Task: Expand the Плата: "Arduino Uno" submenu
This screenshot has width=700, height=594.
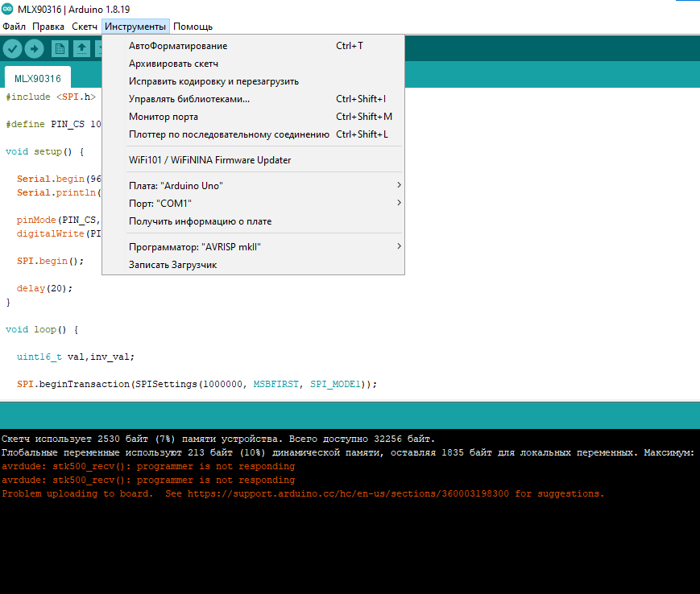Action: (x=253, y=185)
